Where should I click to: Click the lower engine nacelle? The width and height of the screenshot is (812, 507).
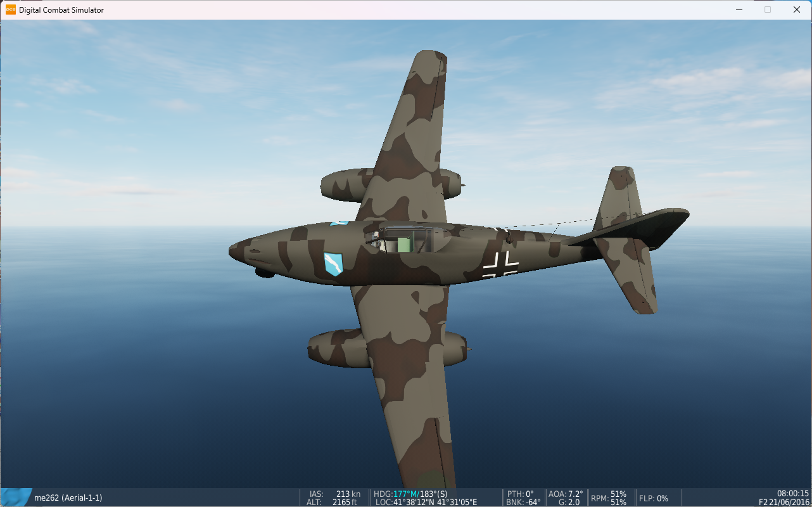point(333,349)
